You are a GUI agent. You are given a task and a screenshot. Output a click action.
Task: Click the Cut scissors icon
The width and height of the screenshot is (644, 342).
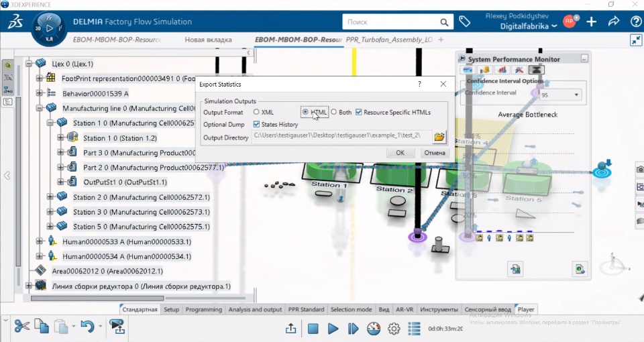coord(21,327)
